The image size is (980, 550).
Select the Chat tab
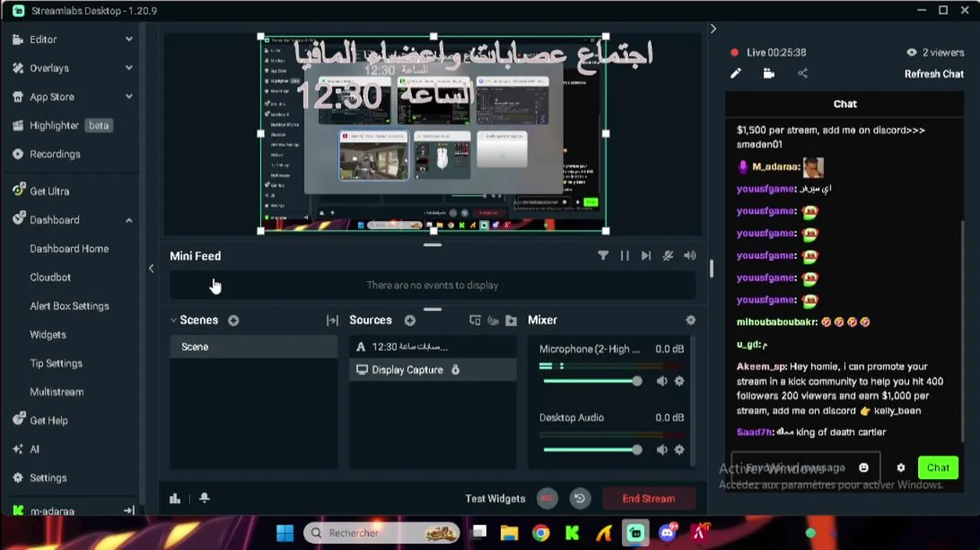click(845, 104)
